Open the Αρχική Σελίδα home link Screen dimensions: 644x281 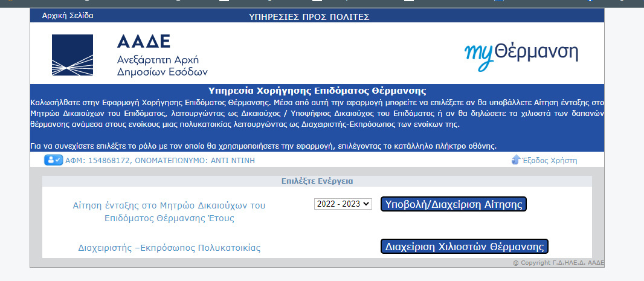[x=68, y=16]
